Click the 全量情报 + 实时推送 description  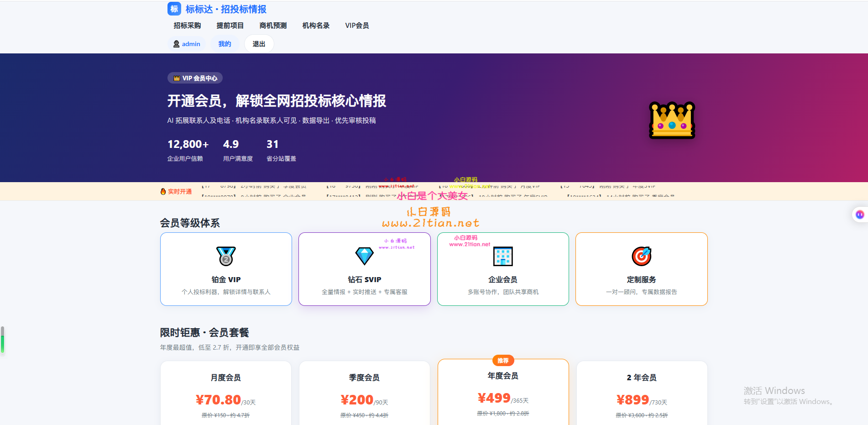pyautogui.click(x=364, y=292)
